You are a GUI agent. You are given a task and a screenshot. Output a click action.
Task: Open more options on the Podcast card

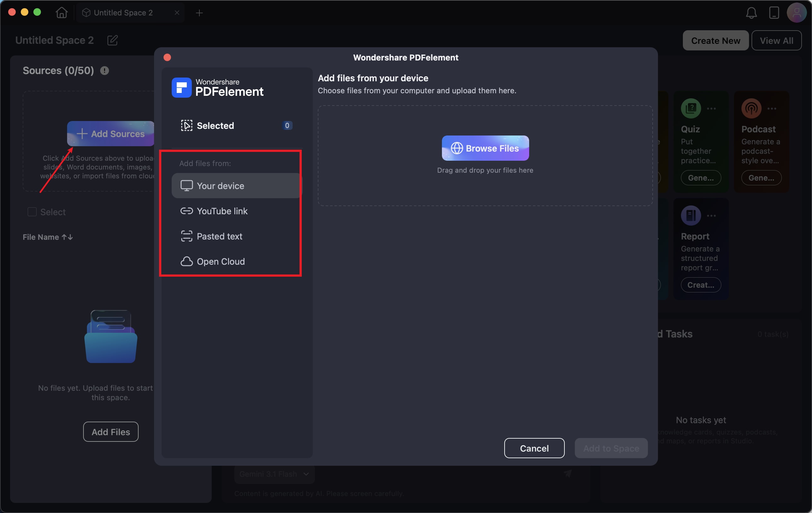(x=772, y=109)
